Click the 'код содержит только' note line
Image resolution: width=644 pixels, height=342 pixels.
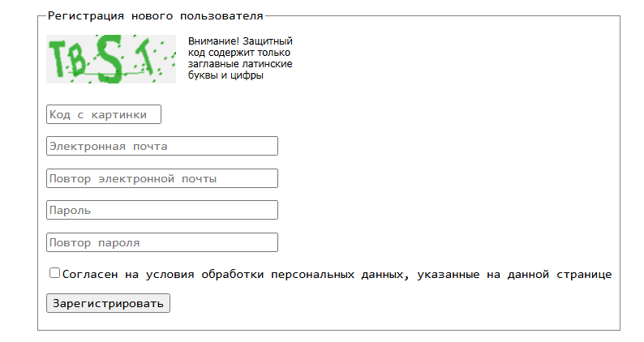239,53
